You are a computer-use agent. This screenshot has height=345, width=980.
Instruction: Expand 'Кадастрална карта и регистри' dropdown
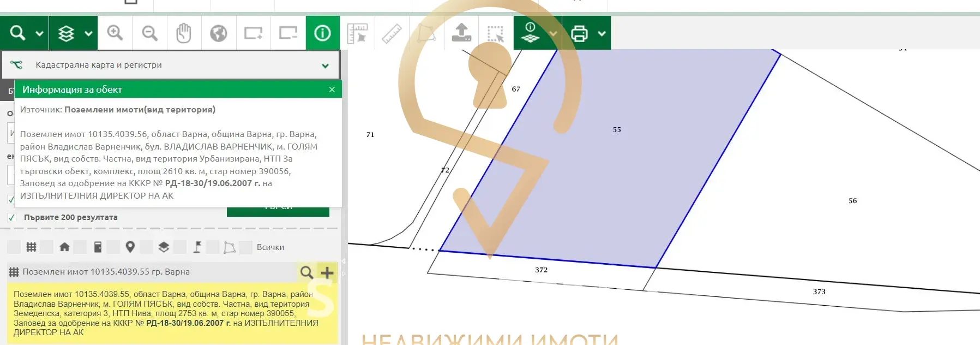tap(325, 66)
